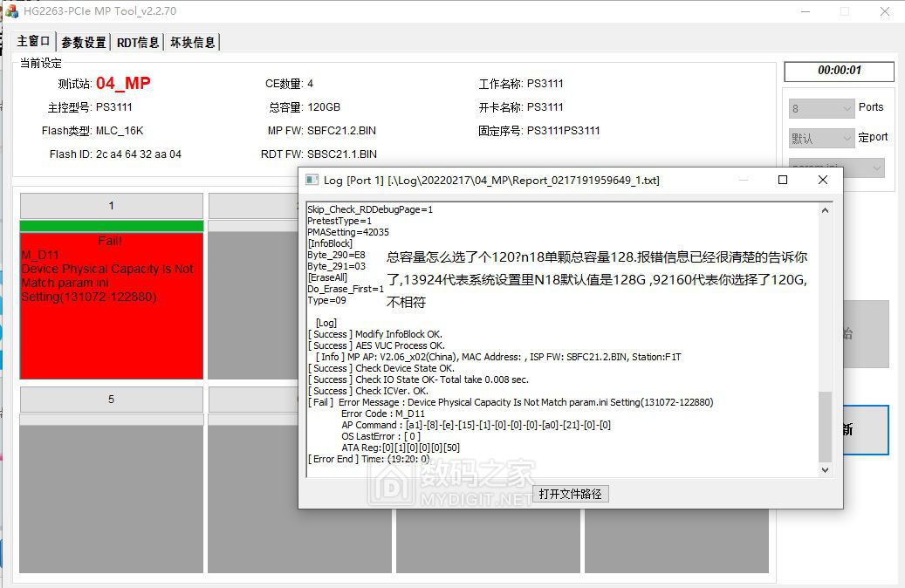The height and width of the screenshot is (588, 905).
Task: Minimize the Log Port 1 window
Action: tap(744, 180)
